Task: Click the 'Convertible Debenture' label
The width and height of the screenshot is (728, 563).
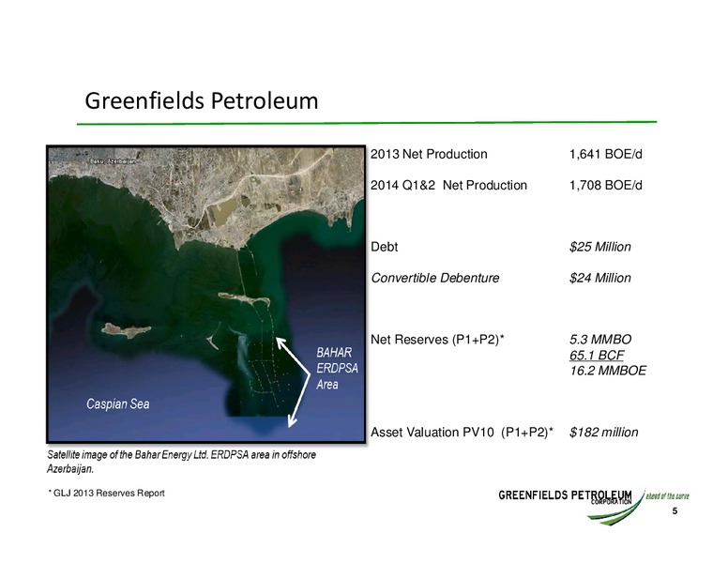Action: click(434, 278)
